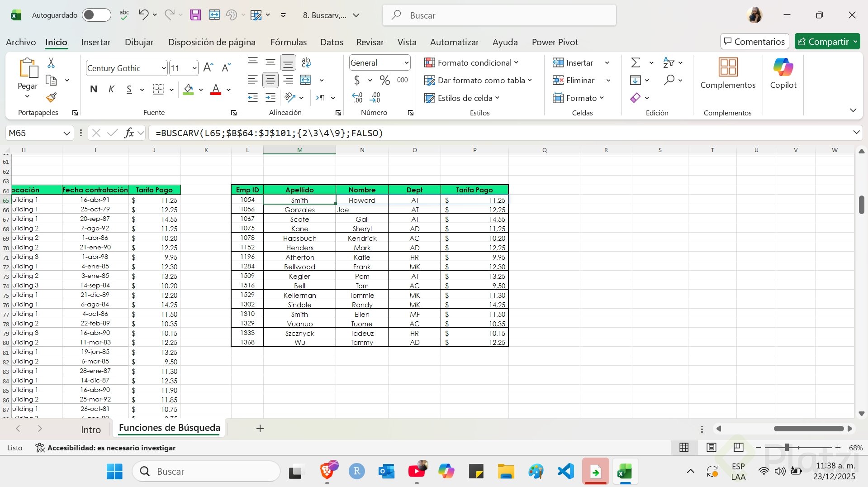Apply yellow fill color swatch

tap(188, 89)
